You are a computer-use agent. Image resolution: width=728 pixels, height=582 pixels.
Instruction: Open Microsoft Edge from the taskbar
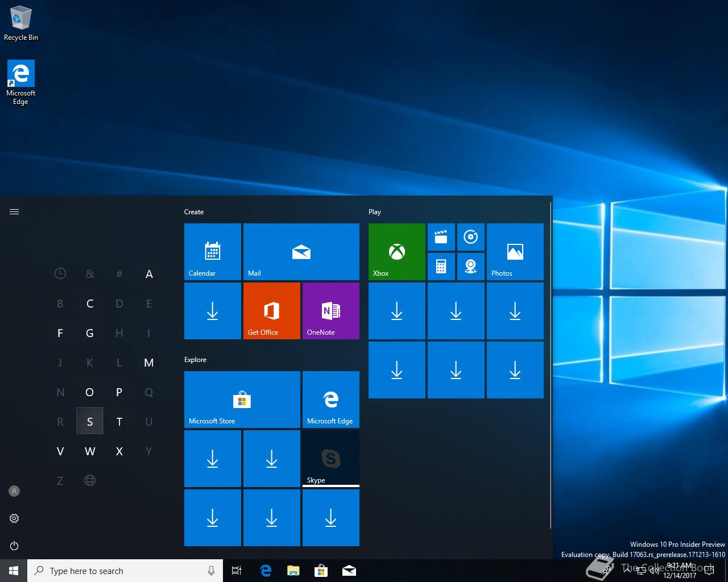pos(265,571)
